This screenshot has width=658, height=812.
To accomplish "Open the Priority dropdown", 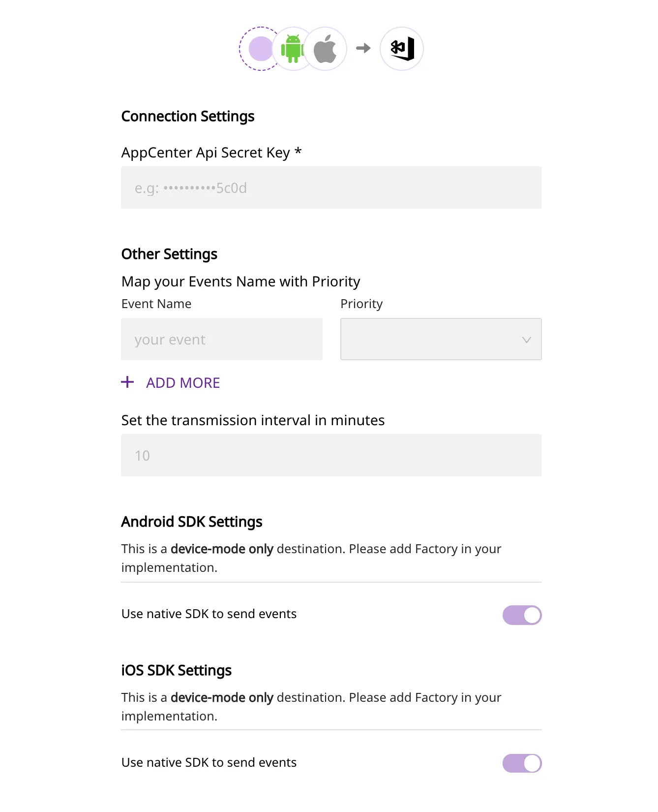I will click(x=441, y=339).
